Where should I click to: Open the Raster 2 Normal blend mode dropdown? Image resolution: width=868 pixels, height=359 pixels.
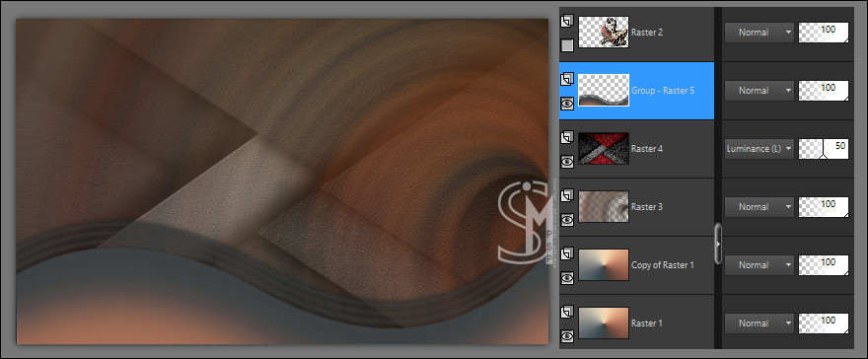pos(759,33)
